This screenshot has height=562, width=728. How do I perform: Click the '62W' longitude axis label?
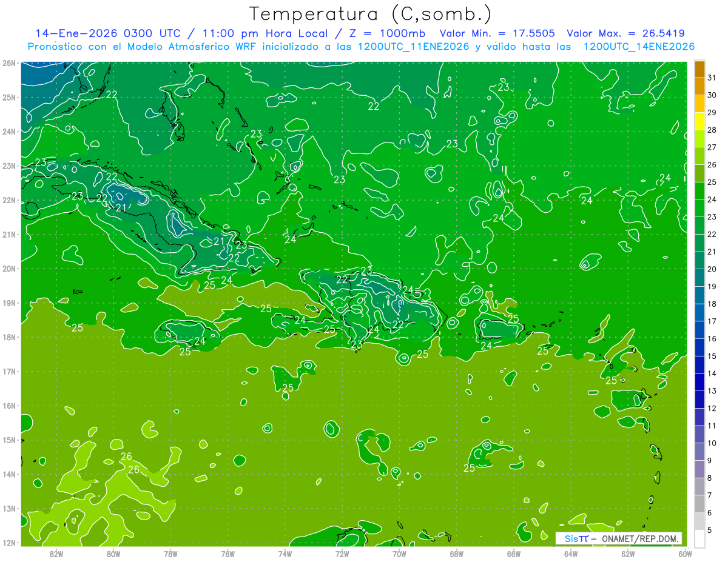(628, 553)
